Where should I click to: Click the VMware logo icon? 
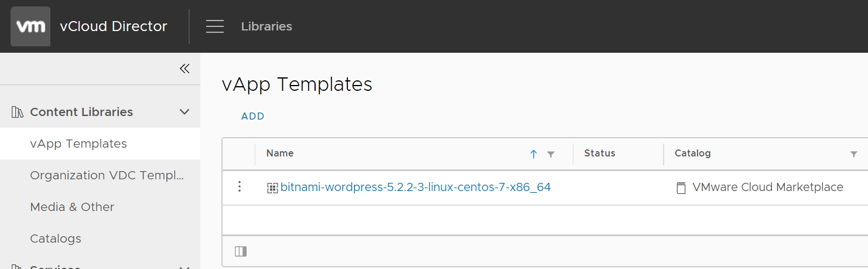pyautogui.click(x=30, y=26)
